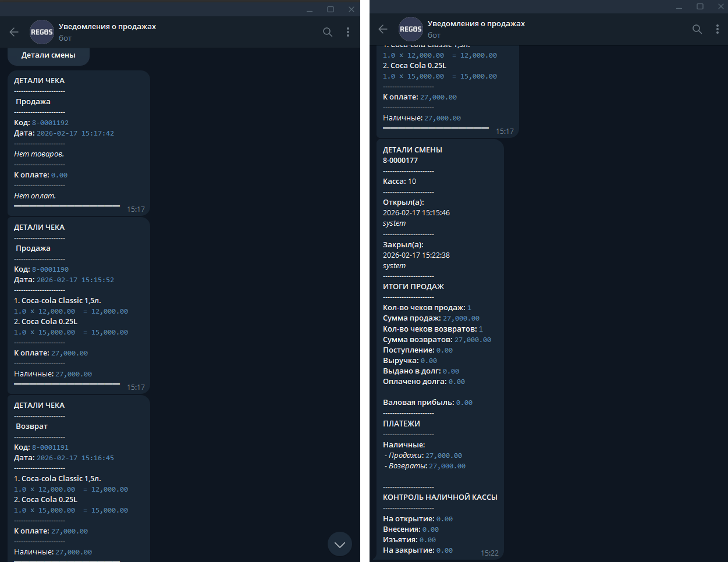
Task: Click the chat title in the right window header
Action: pos(476,24)
